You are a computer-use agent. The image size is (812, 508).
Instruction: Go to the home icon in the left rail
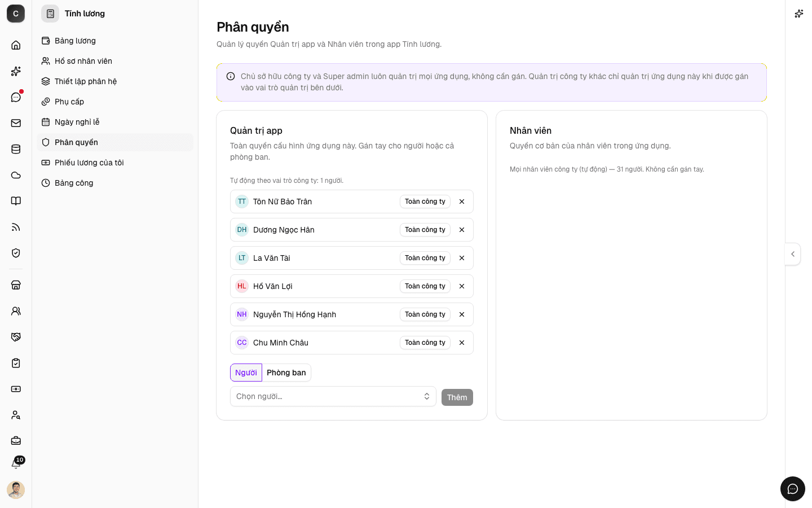click(x=16, y=45)
